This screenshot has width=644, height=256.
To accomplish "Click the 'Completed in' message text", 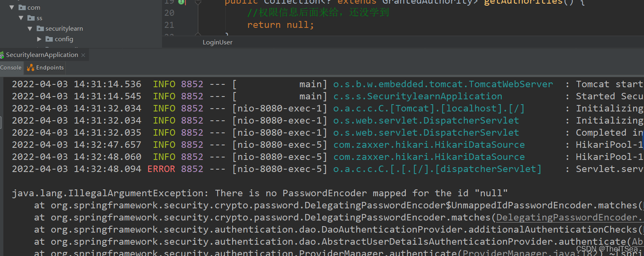I will click(x=609, y=132).
